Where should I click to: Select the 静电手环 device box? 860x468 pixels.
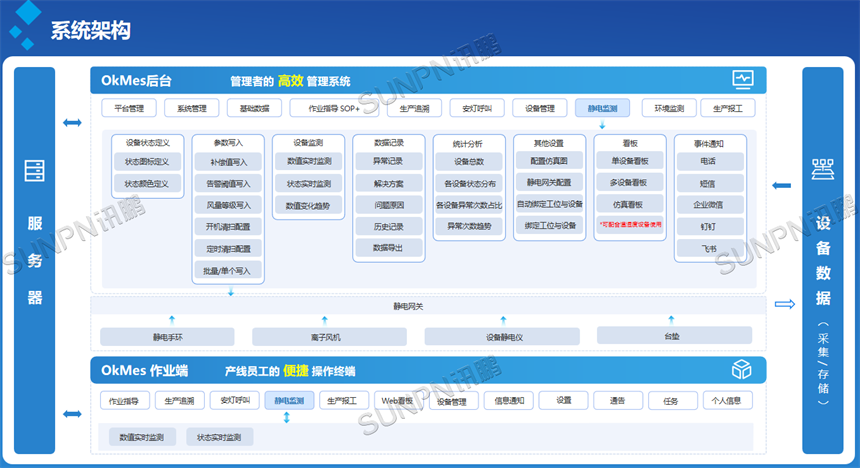coord(167,337)
